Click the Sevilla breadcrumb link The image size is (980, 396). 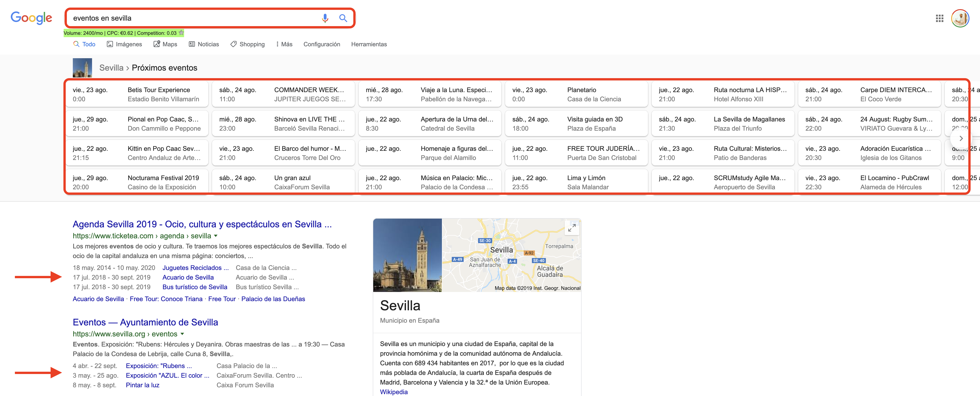(x=111, y=68)
